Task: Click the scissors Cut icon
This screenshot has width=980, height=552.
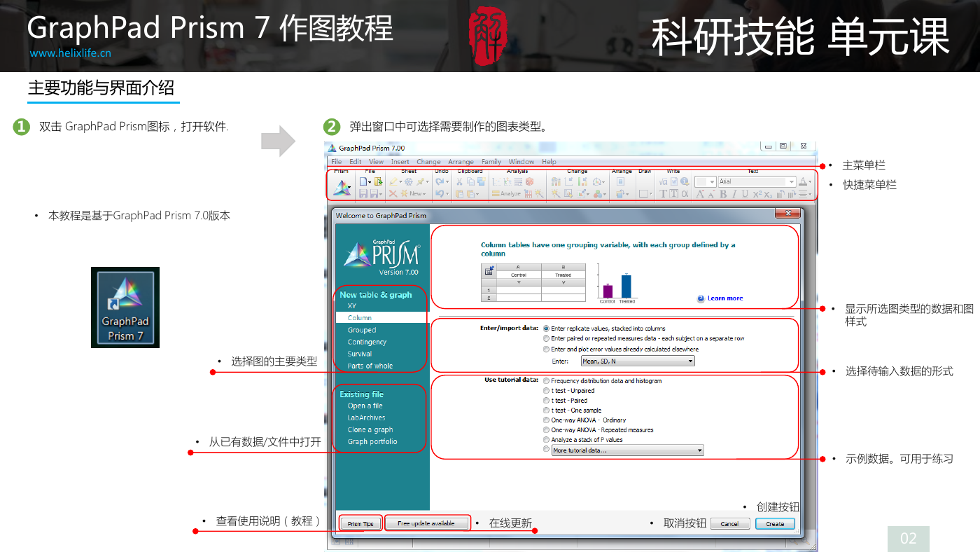Action: 459,181
